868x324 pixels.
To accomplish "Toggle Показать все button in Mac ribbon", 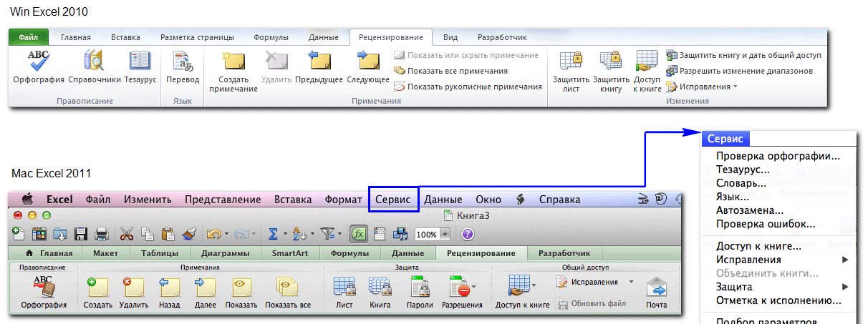I will pos(288,292).
